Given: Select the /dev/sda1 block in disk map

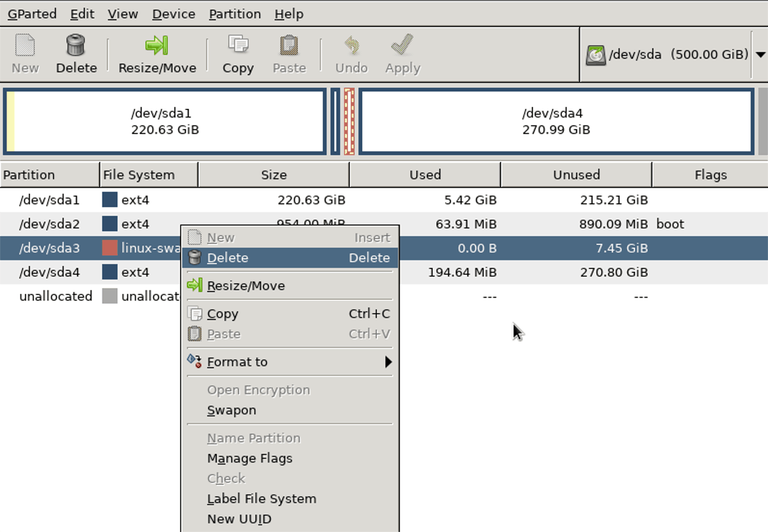Looking at the screenshot, I should tap(164, 122).
